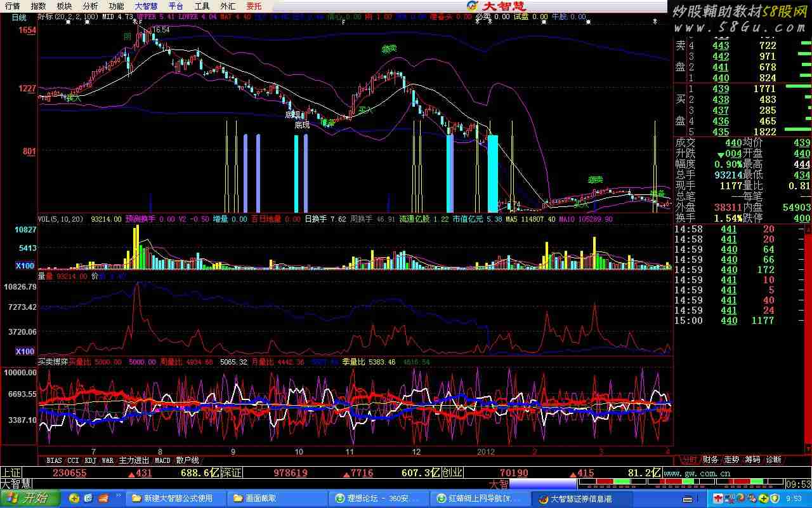Click the 跌停 value 400
The height and width of the screenshot is (508, 812).
(x=802, y=218)
